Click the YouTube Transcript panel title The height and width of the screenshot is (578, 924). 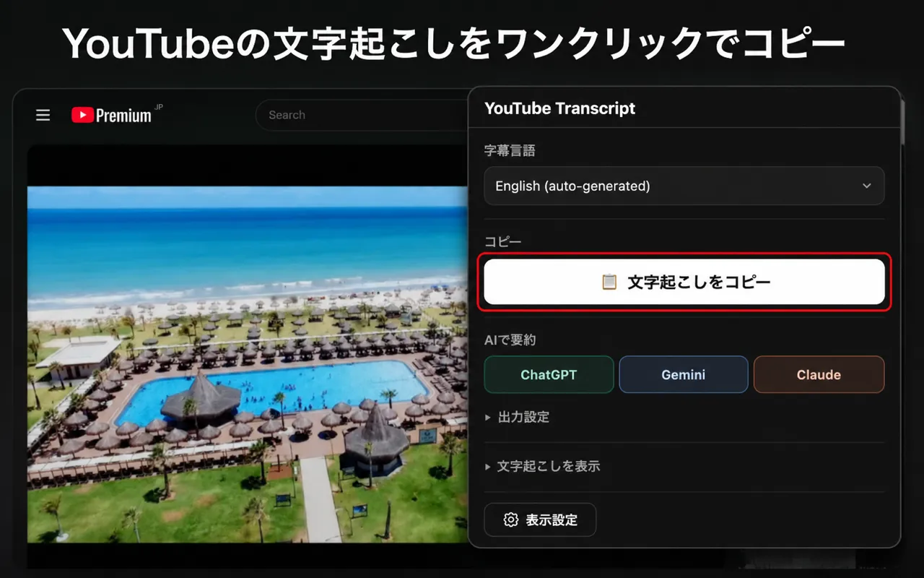tap(559, 108)
